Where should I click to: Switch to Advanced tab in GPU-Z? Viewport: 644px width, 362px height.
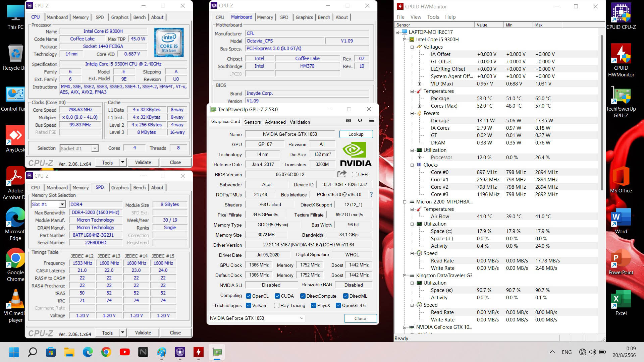point(275,122)
